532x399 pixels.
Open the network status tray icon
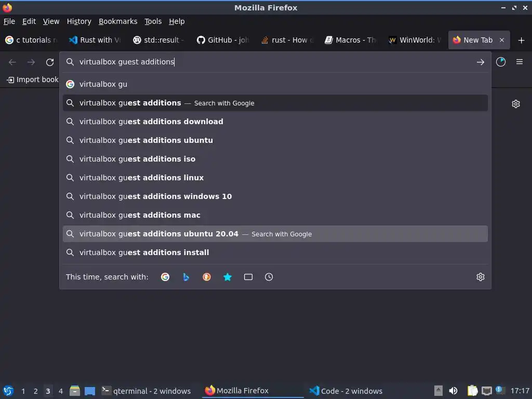pos(486,391)
